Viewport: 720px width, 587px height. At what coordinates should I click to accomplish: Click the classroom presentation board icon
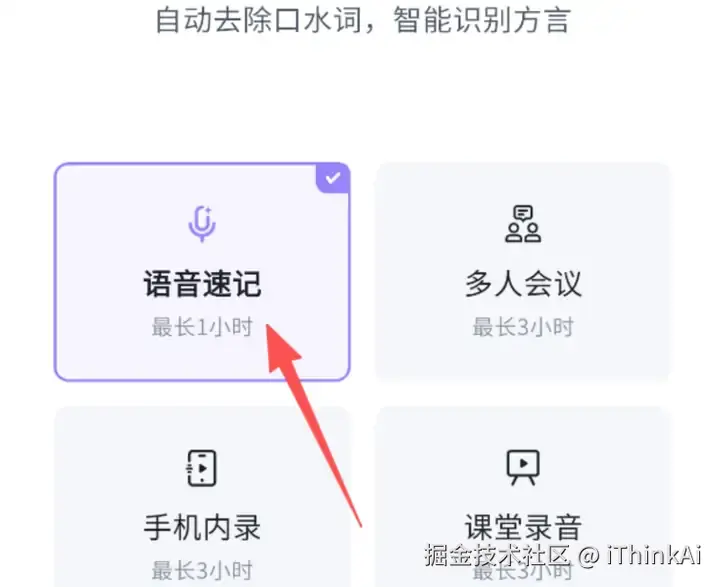(x=523, y=468)
